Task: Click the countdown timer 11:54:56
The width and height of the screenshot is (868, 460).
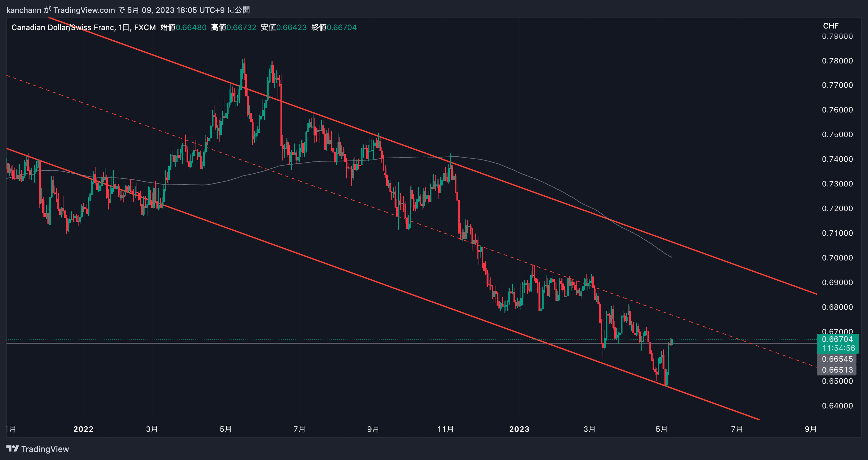Action: click(x=838, y=348)
